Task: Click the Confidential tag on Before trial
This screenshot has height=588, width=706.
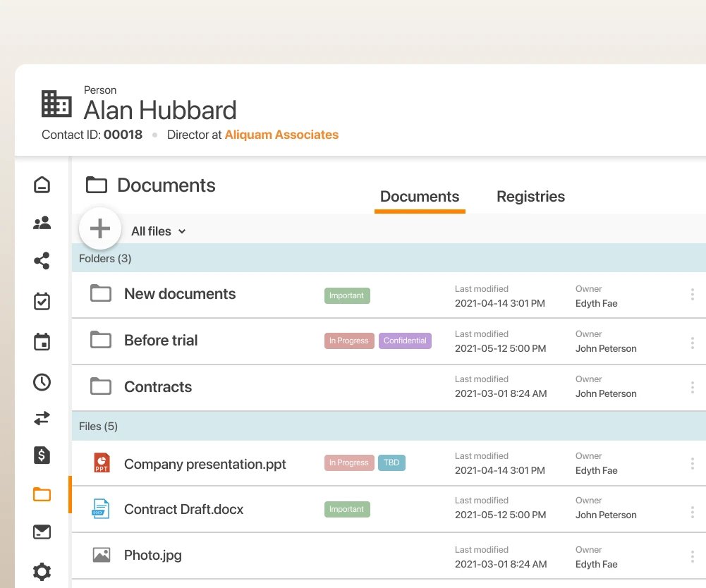Action: pos(405,341)
